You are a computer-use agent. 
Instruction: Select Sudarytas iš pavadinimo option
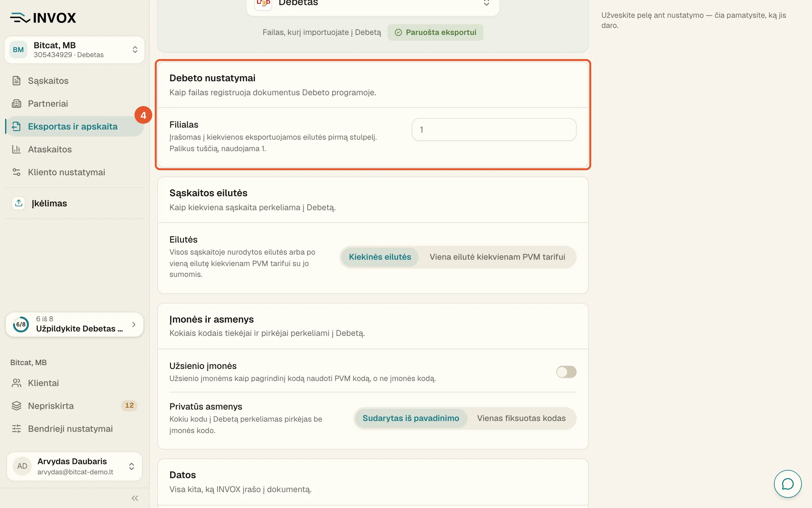click(411, 418)
